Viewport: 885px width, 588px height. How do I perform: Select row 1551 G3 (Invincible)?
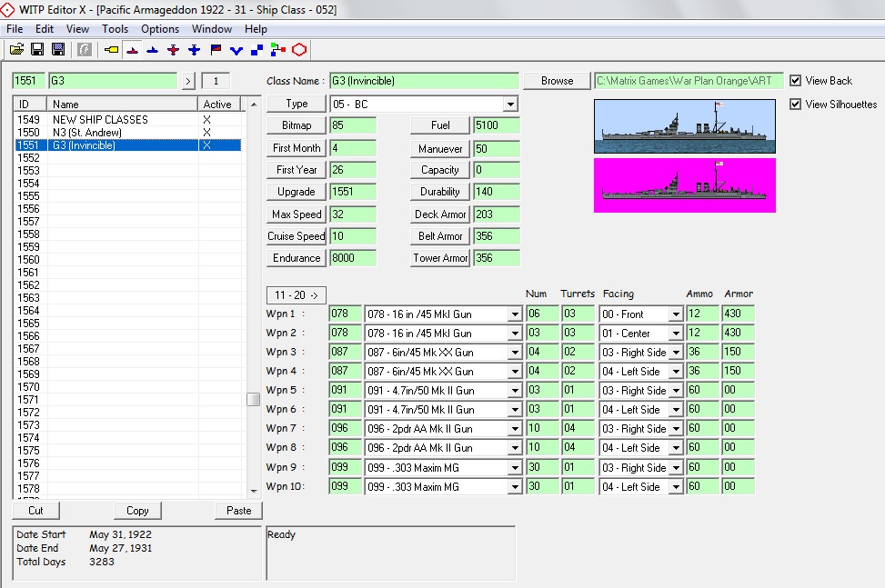[x=128, y=145]
